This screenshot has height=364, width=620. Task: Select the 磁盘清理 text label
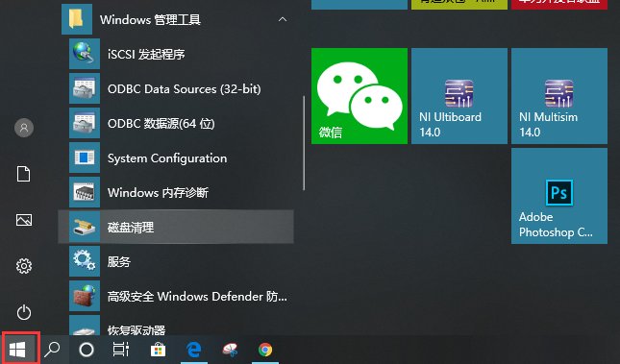tap(131, 228)
